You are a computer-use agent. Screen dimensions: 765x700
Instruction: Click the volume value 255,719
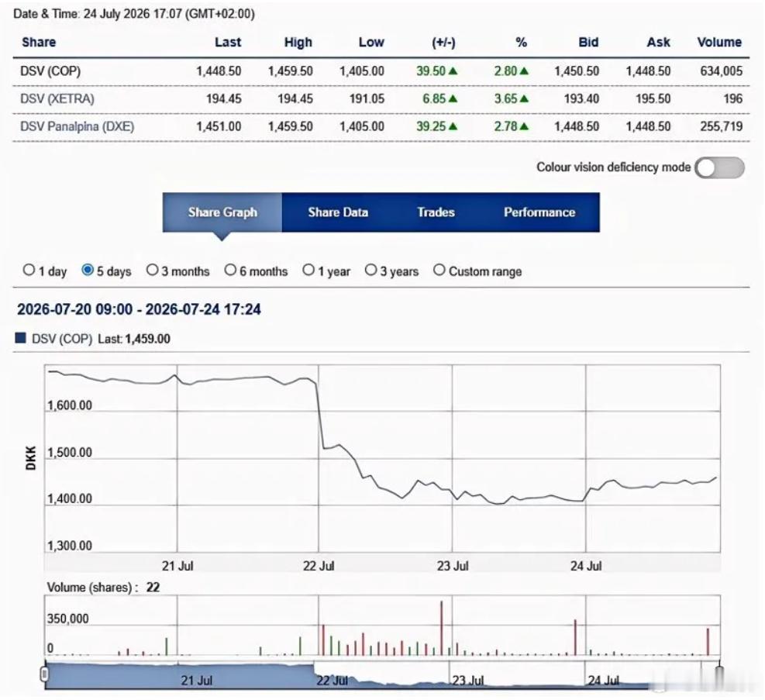pyautogui.click(x=721, y=127)
